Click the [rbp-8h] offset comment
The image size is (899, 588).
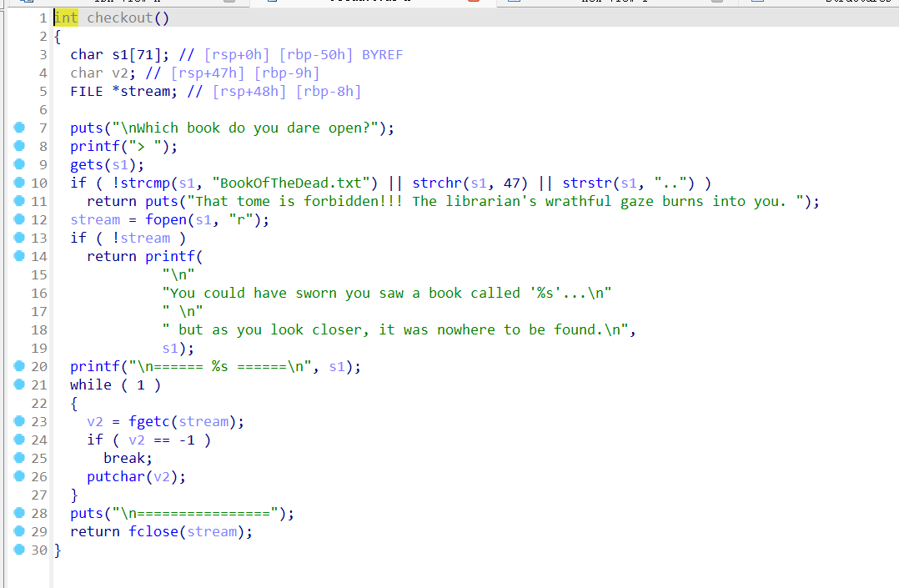point(329,92)
